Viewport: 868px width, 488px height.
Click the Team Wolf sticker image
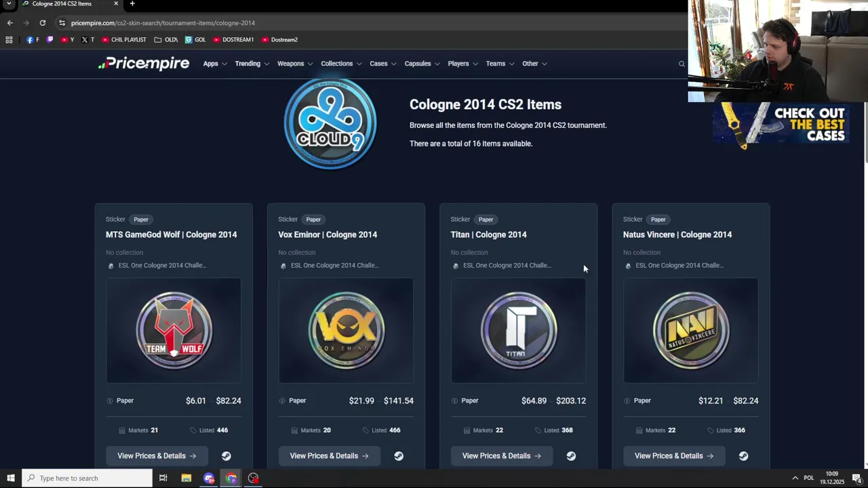(174, 330)
